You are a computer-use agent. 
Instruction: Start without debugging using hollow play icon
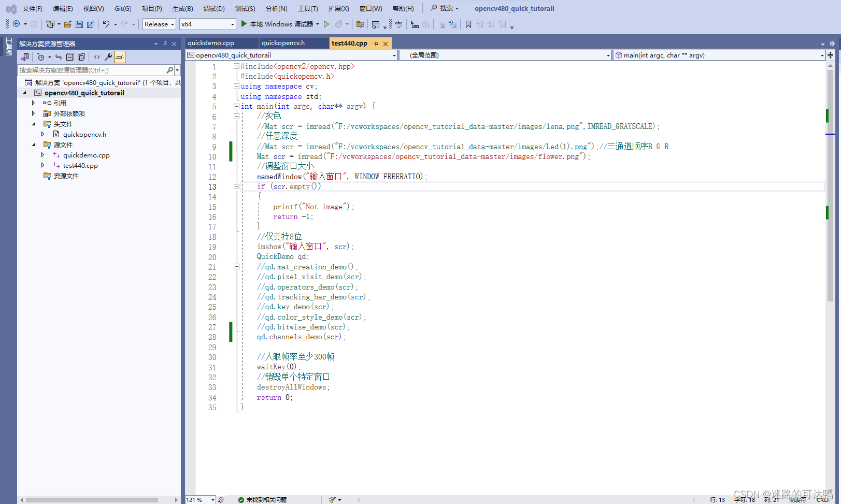326,24
